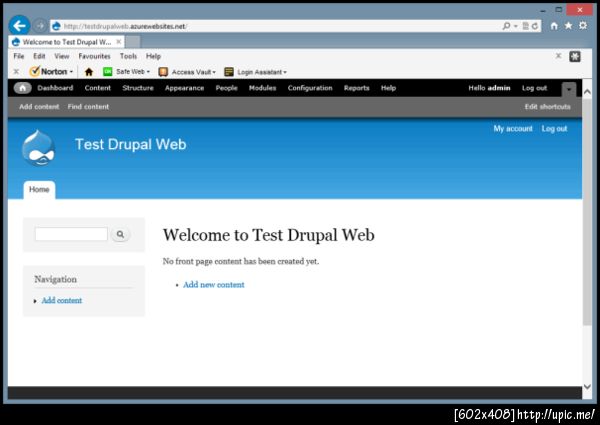The height and width of the screenshot is (425, 600).
Task: Open the Configuration admin menu
Action: pos(310,88)
